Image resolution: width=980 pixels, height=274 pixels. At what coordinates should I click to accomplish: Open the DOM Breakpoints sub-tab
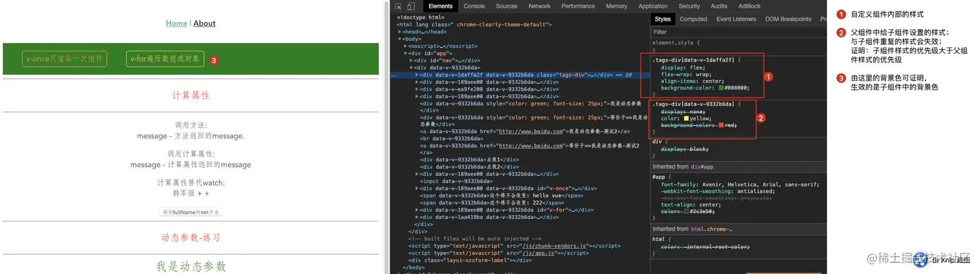point(788,19)
